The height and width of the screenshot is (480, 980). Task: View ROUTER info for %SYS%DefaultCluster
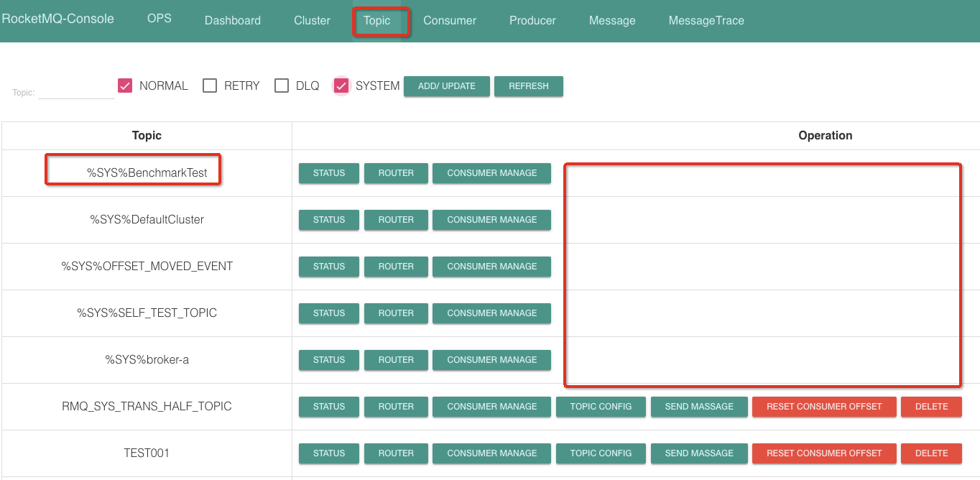(x=396, y=220)
